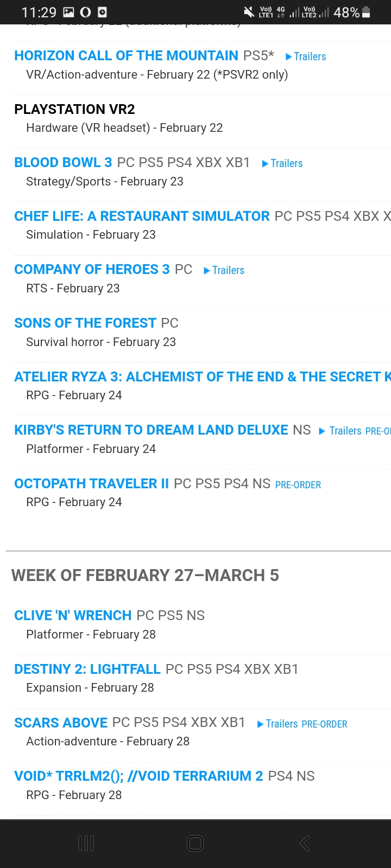
Task: Open Trailers for Scars Above
Action: (x=278, y=724)
